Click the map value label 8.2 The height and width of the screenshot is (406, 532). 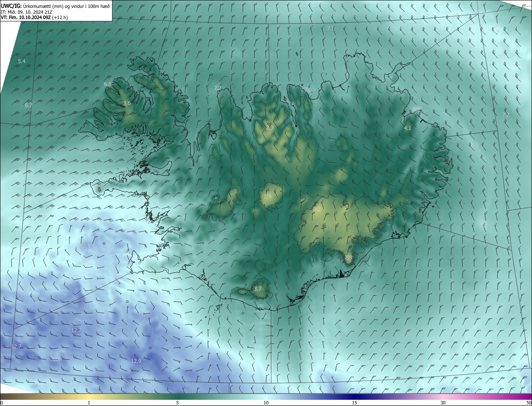point(416,109)
